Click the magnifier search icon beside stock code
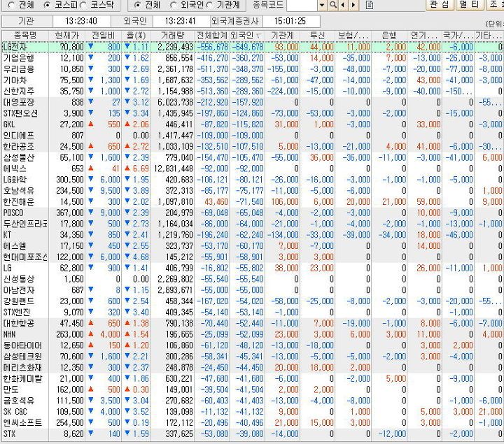This screenshot has width=504, height=444. coord(333,5)
